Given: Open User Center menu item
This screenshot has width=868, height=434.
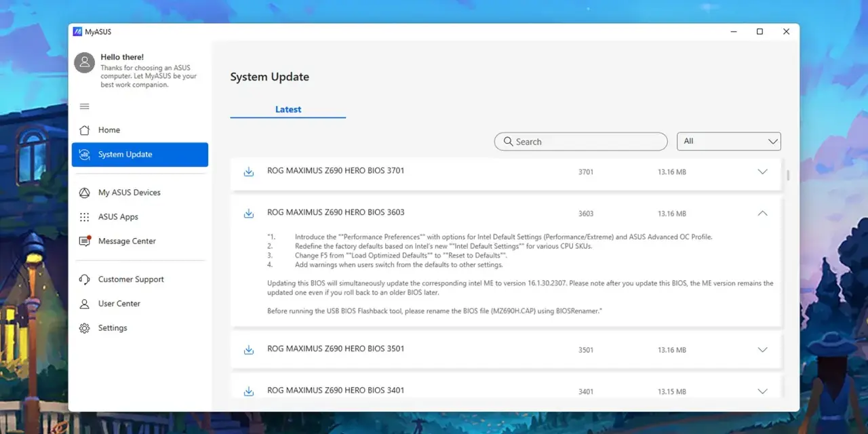Looking at the screenshot, I should 140,304.
